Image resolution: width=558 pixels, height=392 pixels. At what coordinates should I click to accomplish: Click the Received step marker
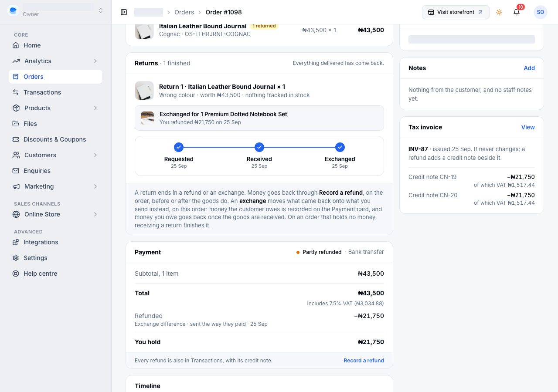(x=259, y=147)
